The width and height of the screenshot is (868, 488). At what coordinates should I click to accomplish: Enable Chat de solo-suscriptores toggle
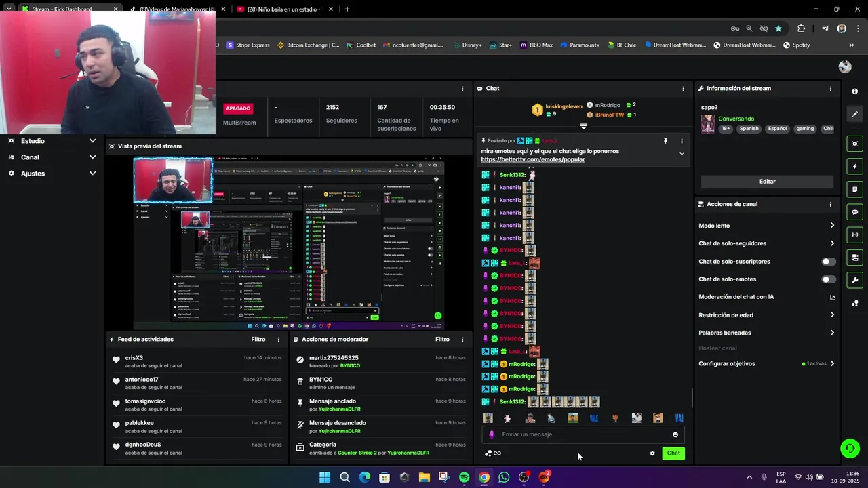click(x=829, y=261)
